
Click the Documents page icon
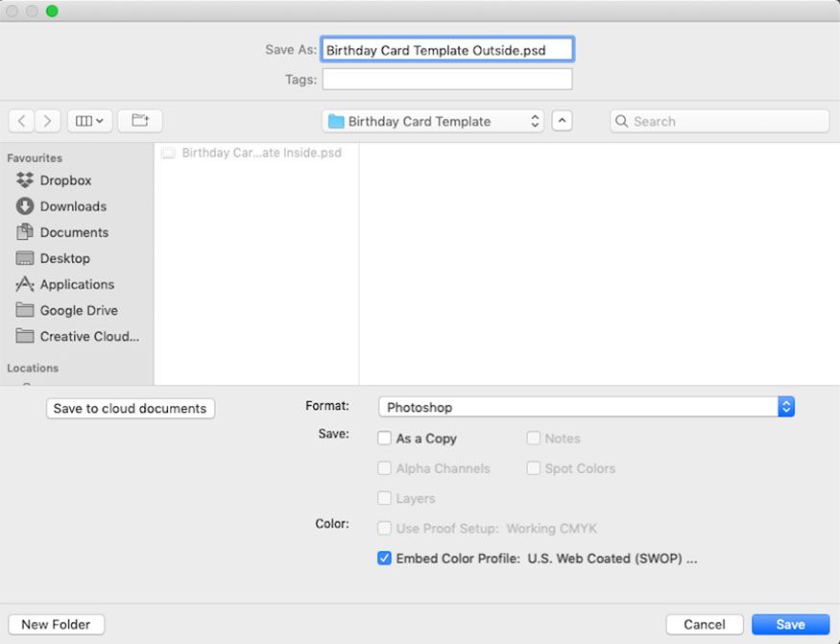(25, 231)
